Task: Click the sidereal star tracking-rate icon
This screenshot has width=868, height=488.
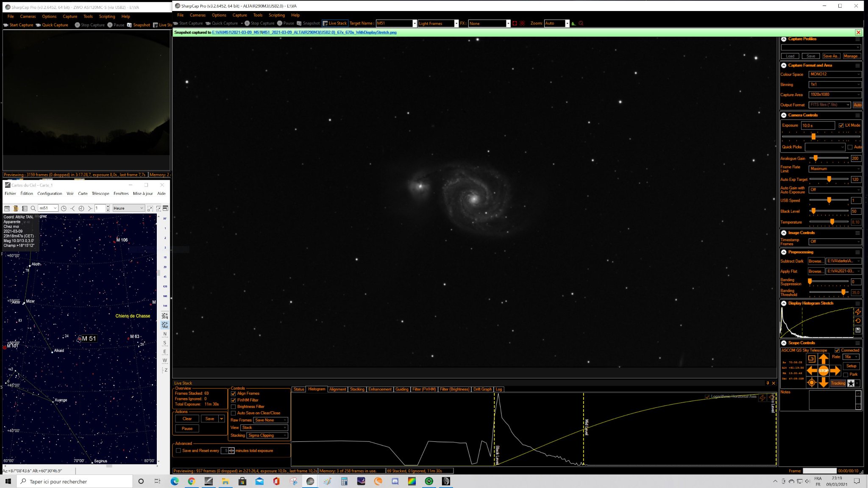Action: pyautogui.click(x=851, y=383)
